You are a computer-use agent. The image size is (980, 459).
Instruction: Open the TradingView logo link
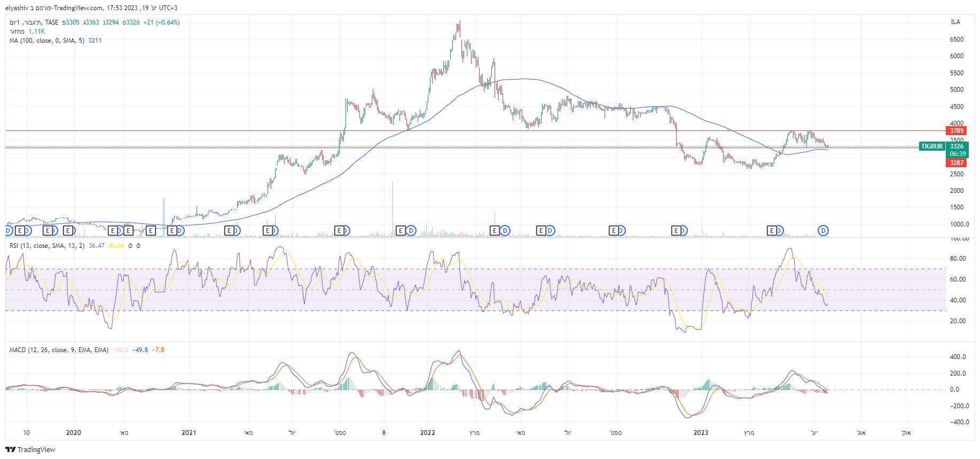(x=30, y=449)
